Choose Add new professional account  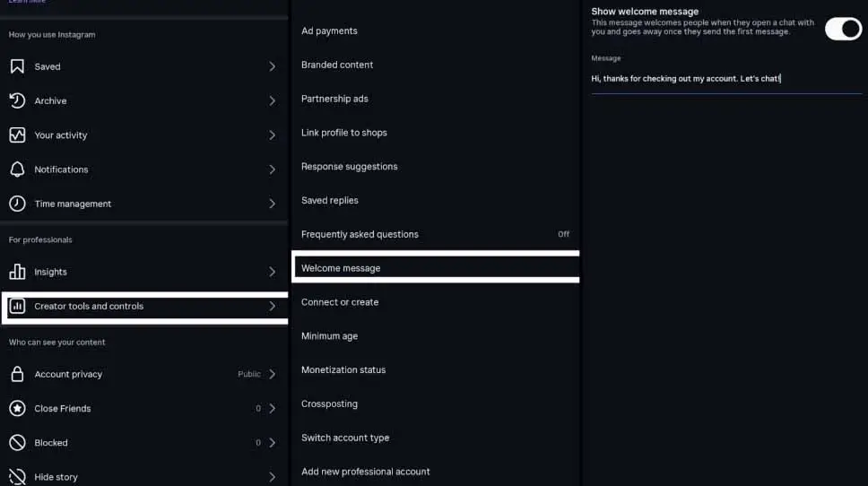(x=366, y=472)
